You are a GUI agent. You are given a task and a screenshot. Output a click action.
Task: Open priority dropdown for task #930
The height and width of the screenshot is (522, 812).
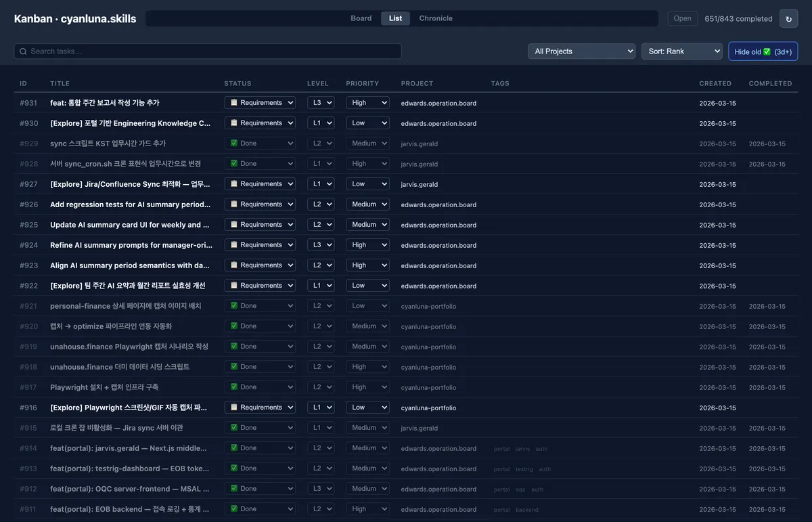pyautogui.click(x=367, y=123)
